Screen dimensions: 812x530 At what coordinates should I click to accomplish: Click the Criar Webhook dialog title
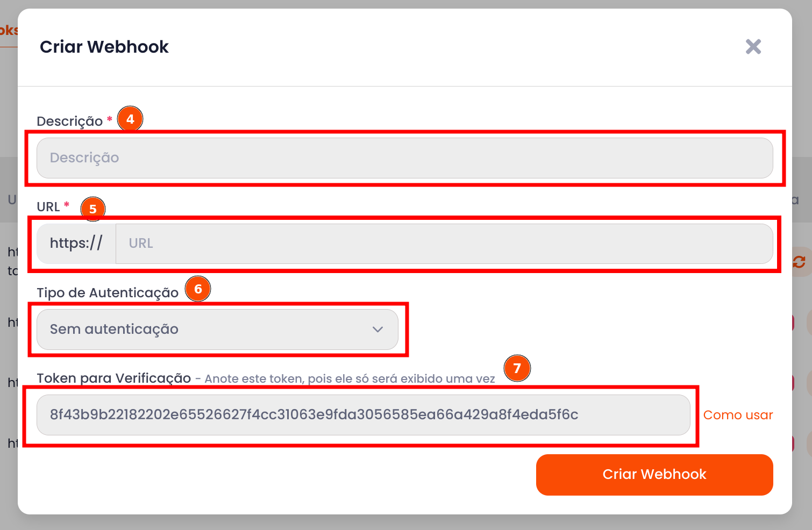[x=104, y=47]
